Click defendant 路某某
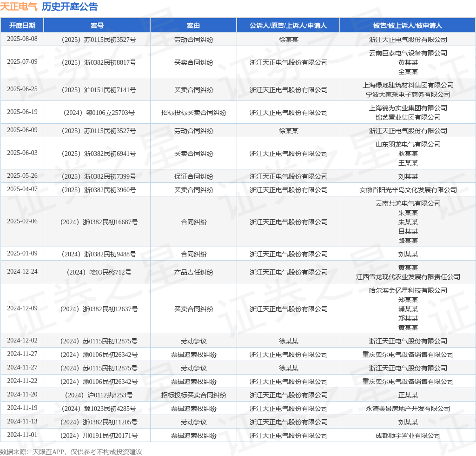476x456 pixels. tap(408, 241)
